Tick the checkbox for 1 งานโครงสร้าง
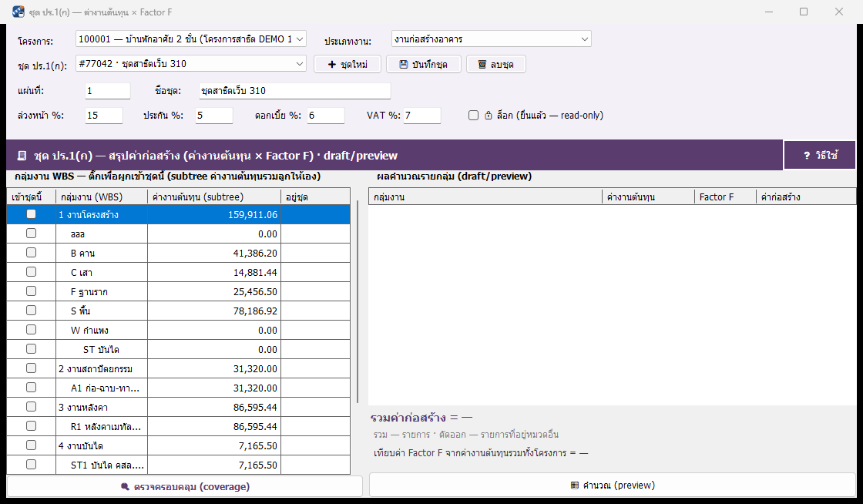Screen dimensions: 863x504 (x=32, y=214)
